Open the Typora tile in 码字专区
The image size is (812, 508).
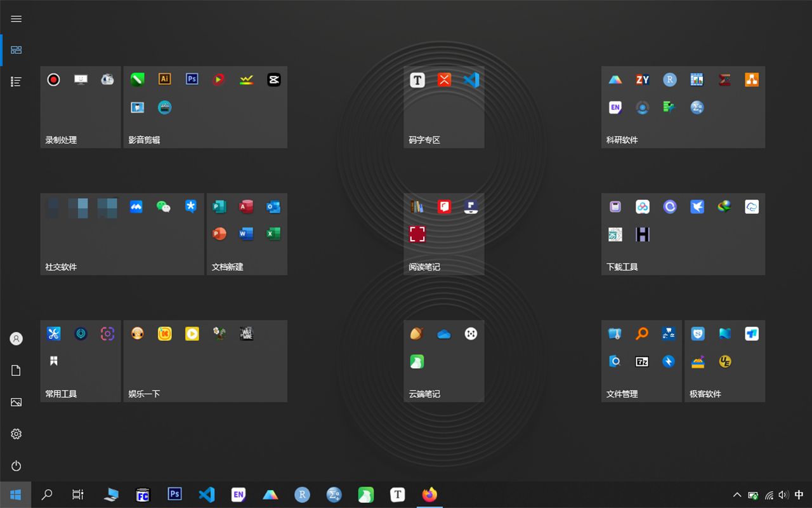coord(417,80)
